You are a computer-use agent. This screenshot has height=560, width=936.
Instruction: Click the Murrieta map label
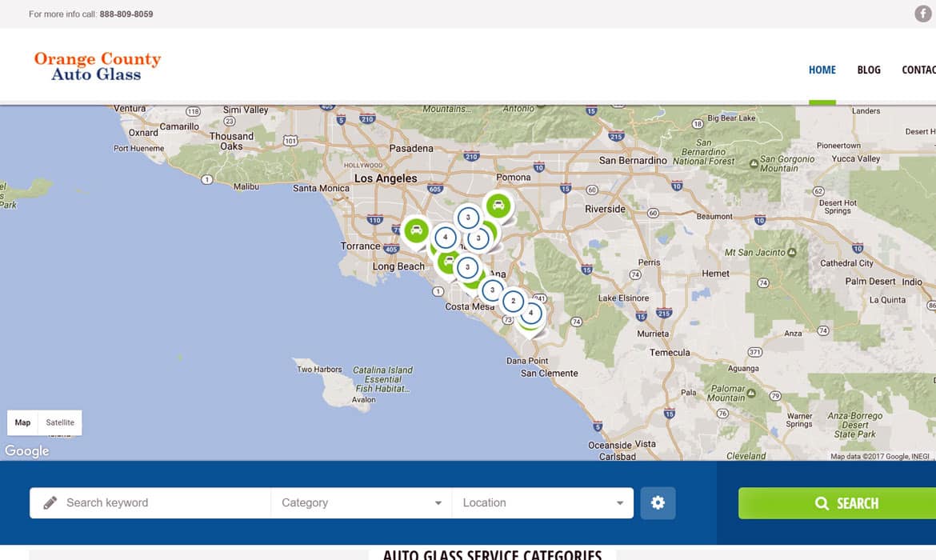(653, 334)
